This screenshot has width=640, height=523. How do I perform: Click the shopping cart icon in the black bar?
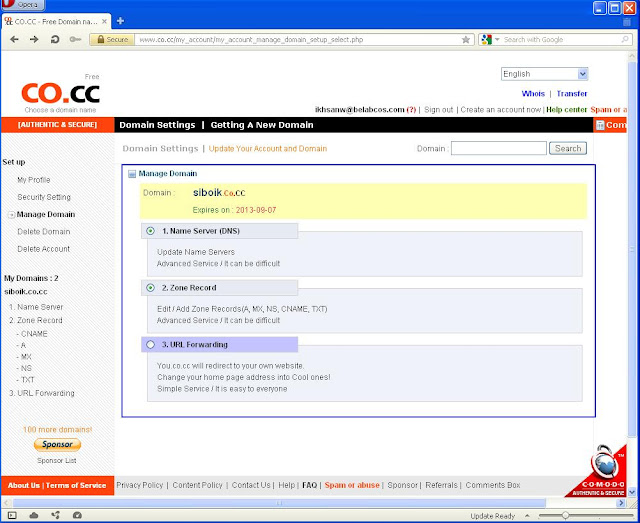pos(600,125)
